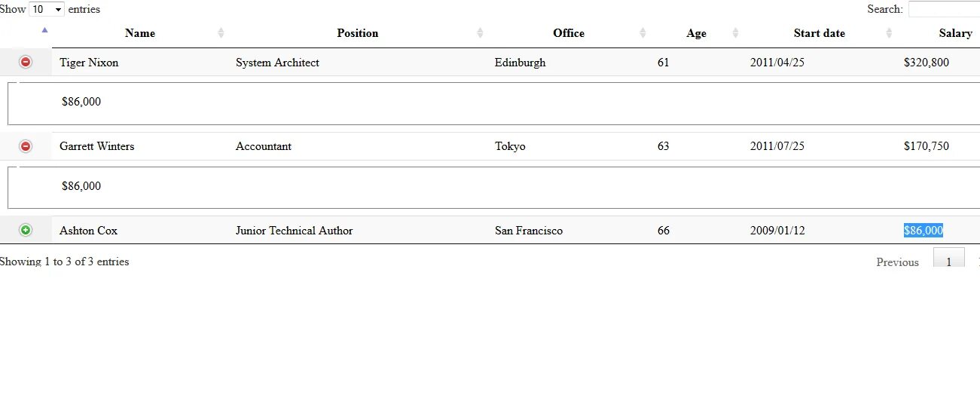Expand the Ashton Cox row details
This screenshot has width=980, height=410.
point(26,230)
